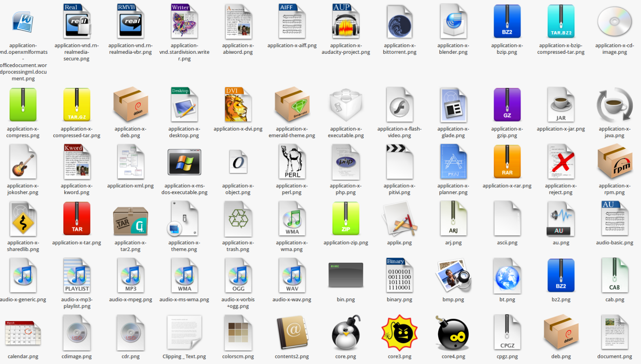
Task: Click the 'ascii.png' label
Action: click(507, 243)
